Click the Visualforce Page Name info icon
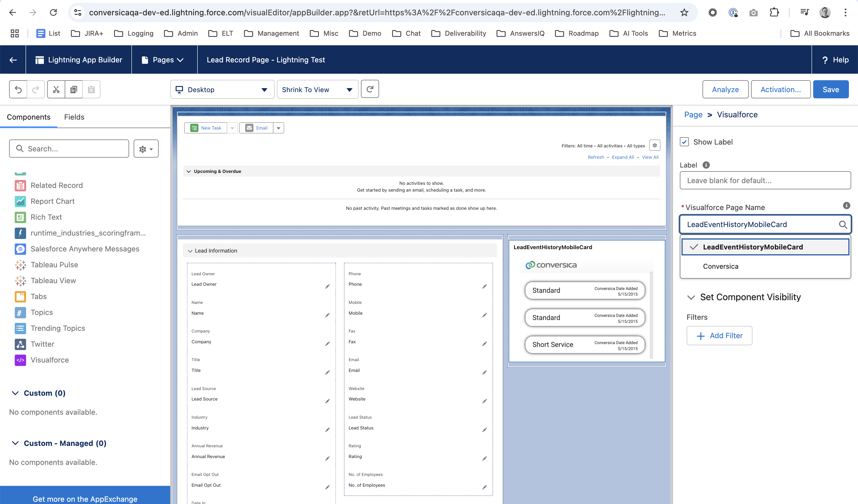This screenshot has width=858, height=504. point(846,206)
